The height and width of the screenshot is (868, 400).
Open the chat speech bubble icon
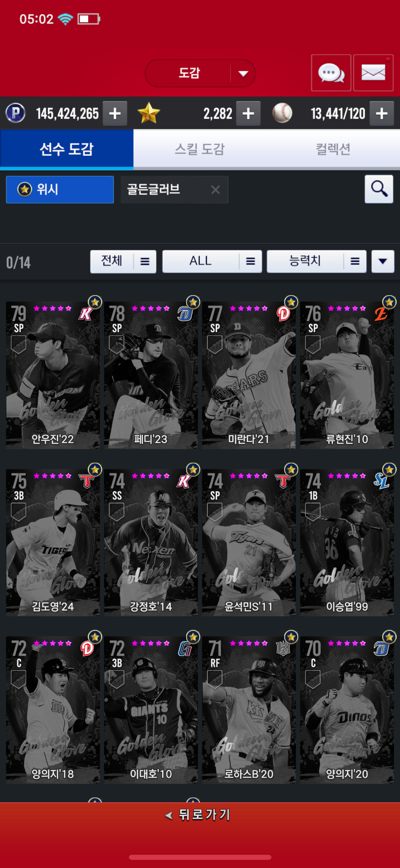[331, 73]
